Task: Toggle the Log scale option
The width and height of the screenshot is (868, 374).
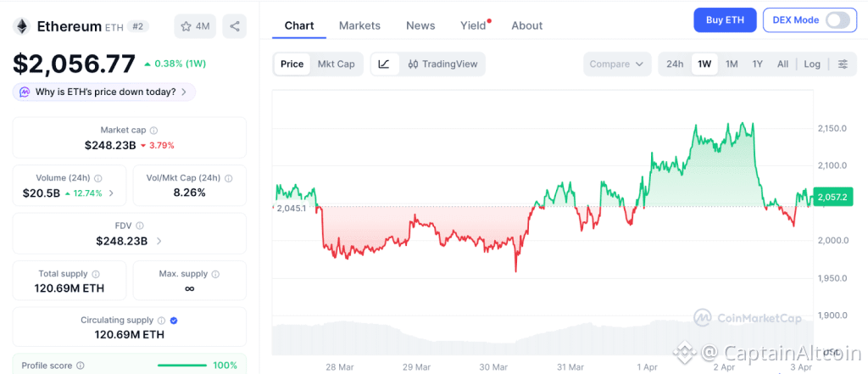Action: [812, 64]
